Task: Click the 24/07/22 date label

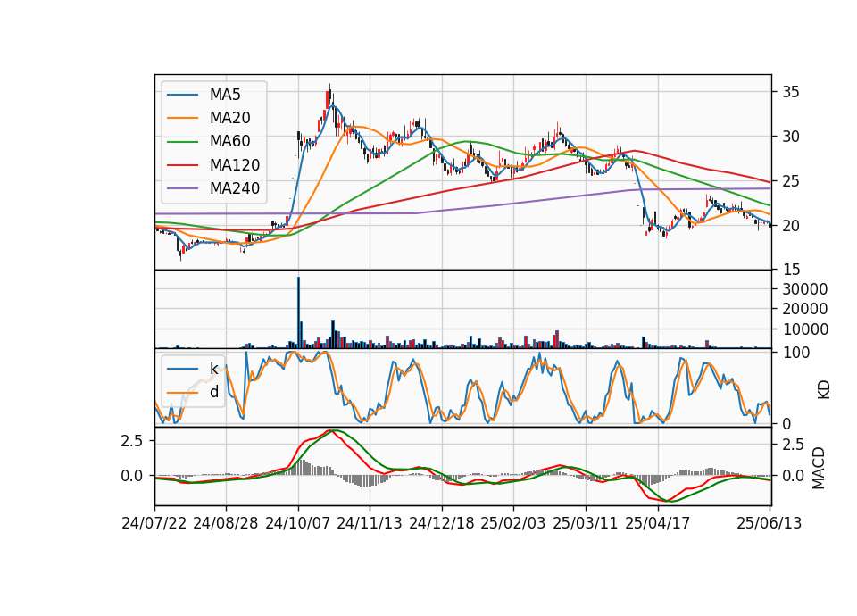Action: tap(154, 524)
